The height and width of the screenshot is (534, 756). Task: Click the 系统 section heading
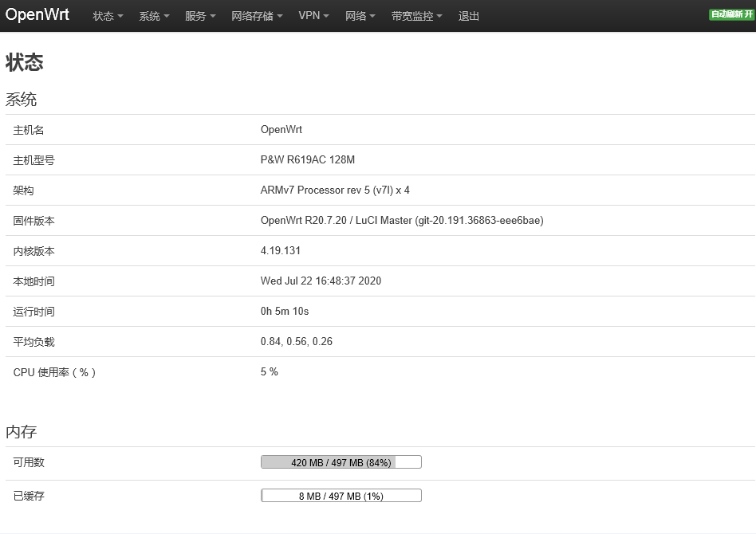pyautogui.click(x=21, y=100)
